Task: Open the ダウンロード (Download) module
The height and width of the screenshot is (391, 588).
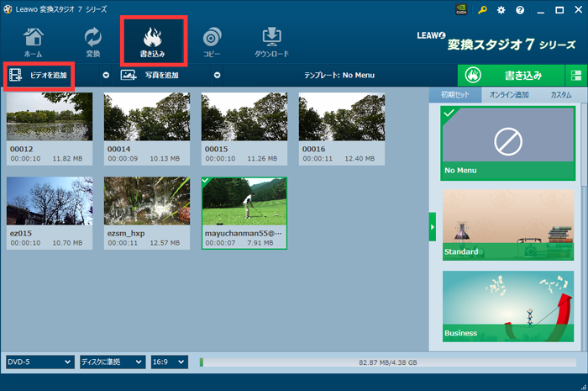Action: tap(270, 42)
